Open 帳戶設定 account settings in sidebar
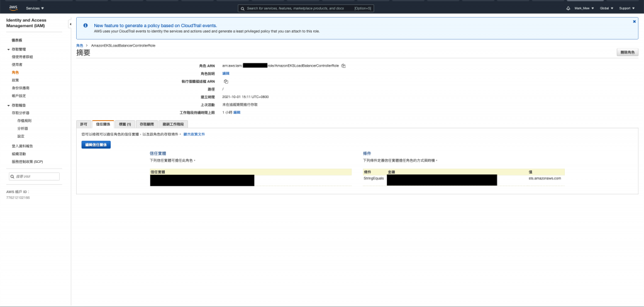 [18, 96]
